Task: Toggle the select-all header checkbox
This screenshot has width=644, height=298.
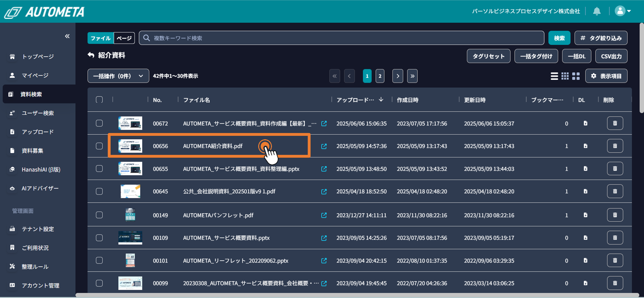Action: coord(99,100)
